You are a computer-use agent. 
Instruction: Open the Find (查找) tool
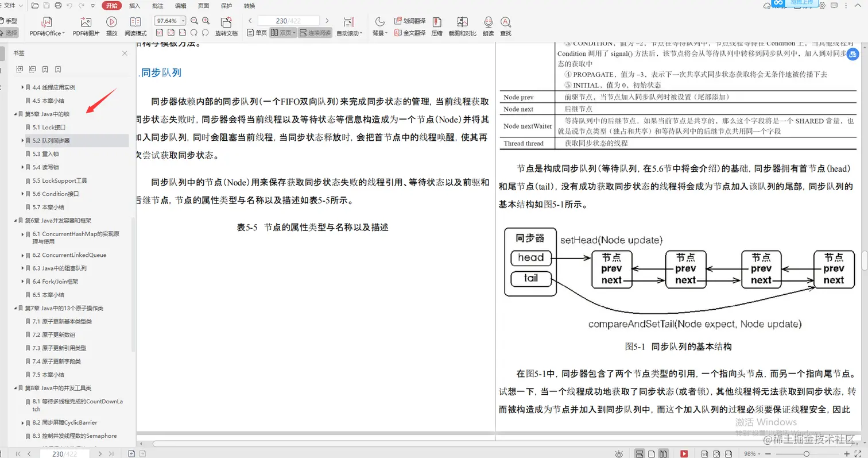click(505, 26)
